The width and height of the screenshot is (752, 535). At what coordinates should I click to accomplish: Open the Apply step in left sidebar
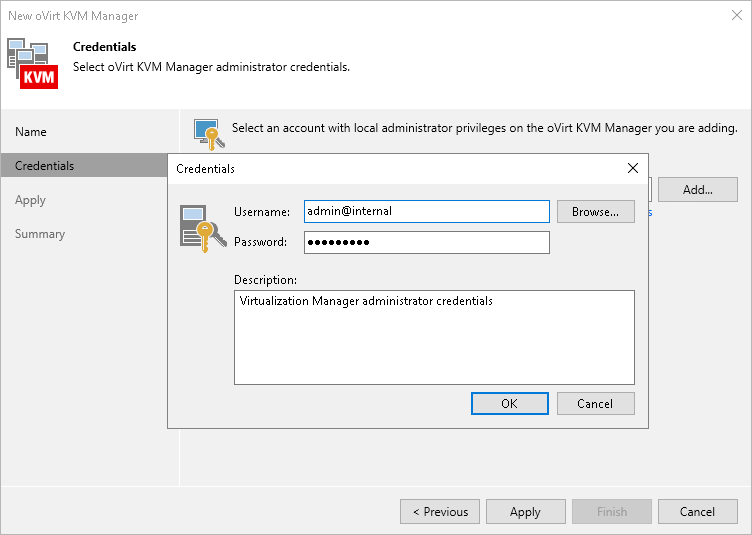31,200
